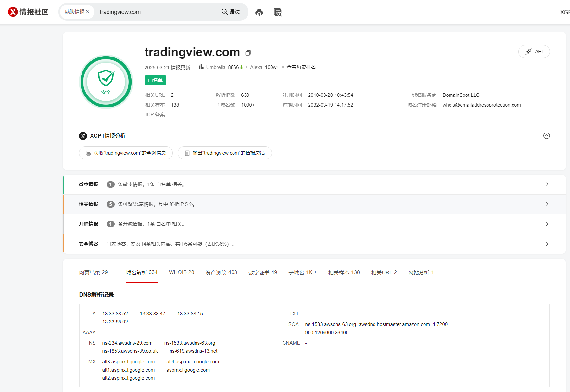Click 获取"tradingview.com"的全网信息 button
The image size is (570, 392).
126,153
